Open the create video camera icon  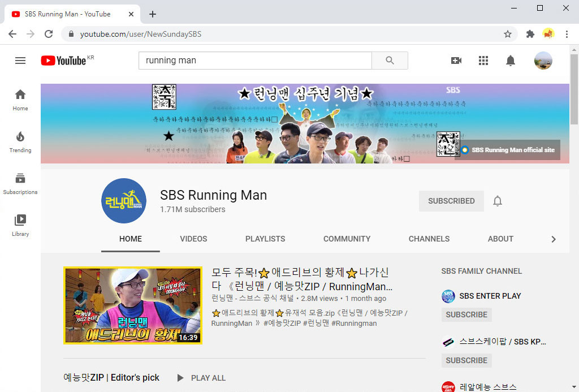tap(456, 61)
